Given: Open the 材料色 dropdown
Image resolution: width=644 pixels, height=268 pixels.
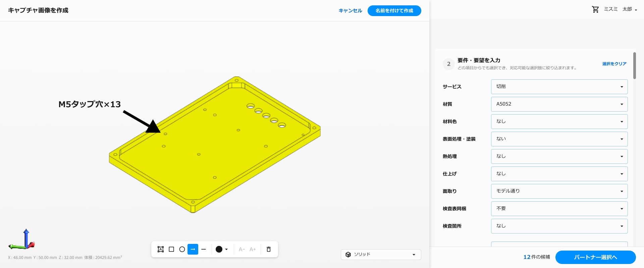Looking at the screenshot, I should (559, 122).
